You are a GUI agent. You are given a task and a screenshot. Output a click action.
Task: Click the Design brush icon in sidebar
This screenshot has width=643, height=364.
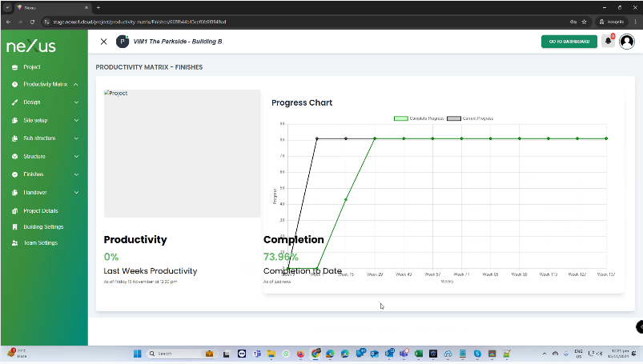(15, 102)
